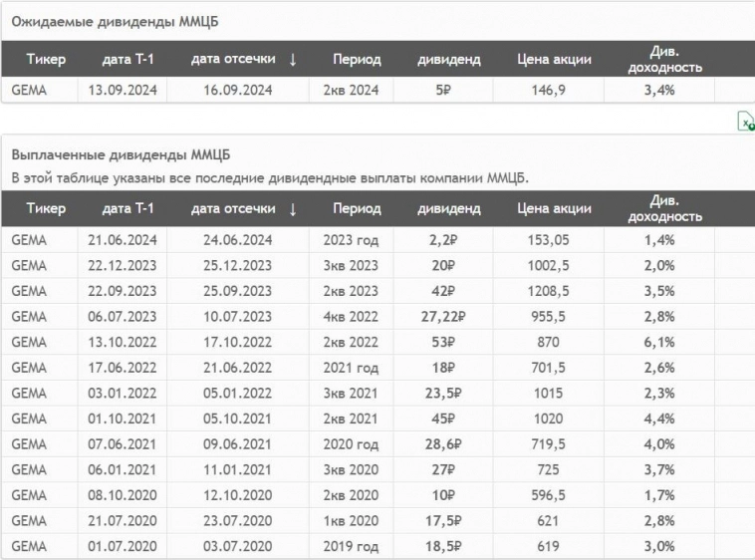The image size is (755, 560).
Task: Click 'Период' header in expected dividends table
Action: coord(357,60)
